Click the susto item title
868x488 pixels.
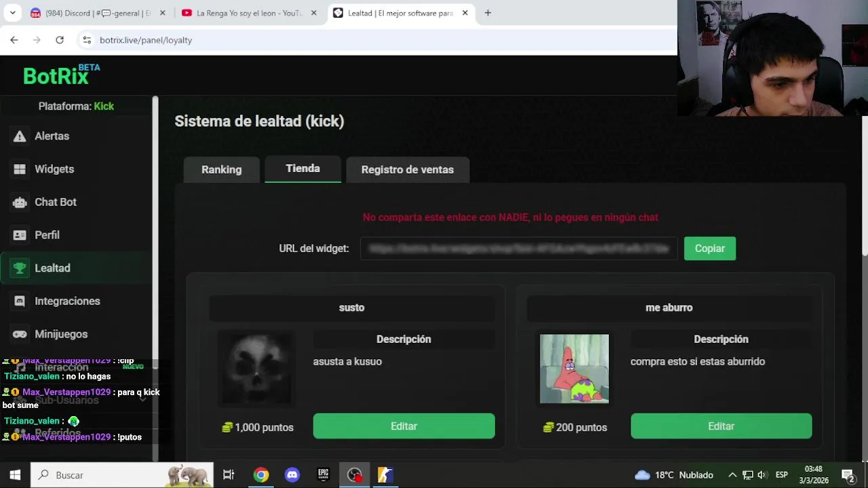351,308
